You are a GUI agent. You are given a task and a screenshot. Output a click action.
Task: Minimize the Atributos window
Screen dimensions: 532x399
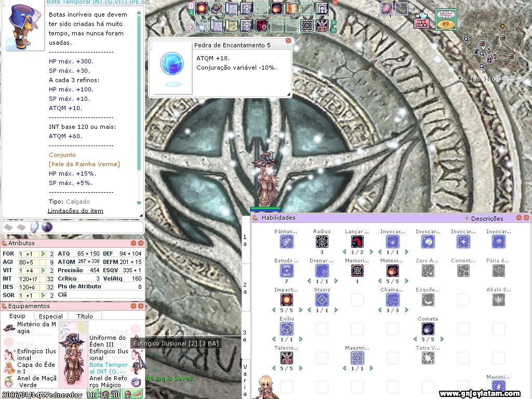pyautogui.click(x=133, y=243)
